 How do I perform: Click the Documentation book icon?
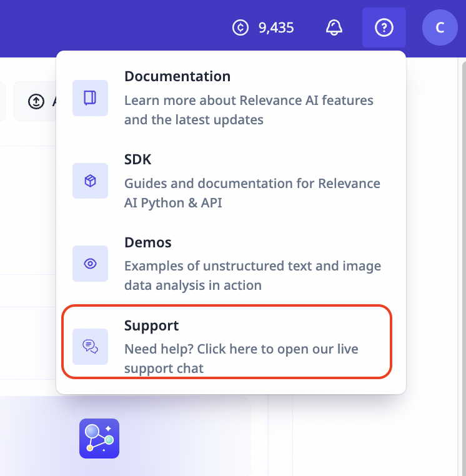pyautogui.click(x=90, y=98)
